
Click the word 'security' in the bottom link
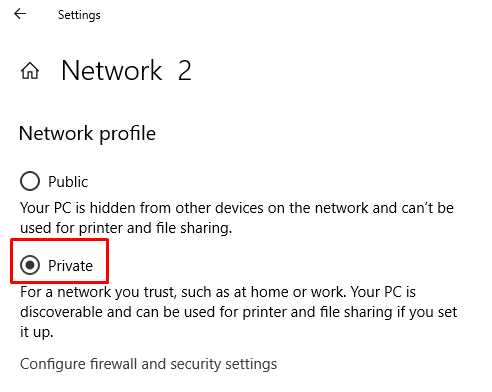point(195,364)
